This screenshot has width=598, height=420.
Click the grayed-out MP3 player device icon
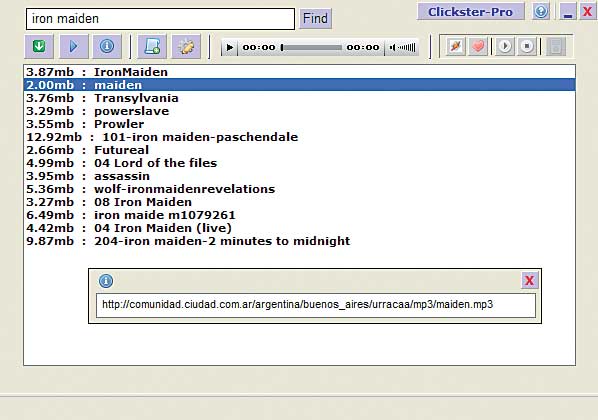pos(556,47)
